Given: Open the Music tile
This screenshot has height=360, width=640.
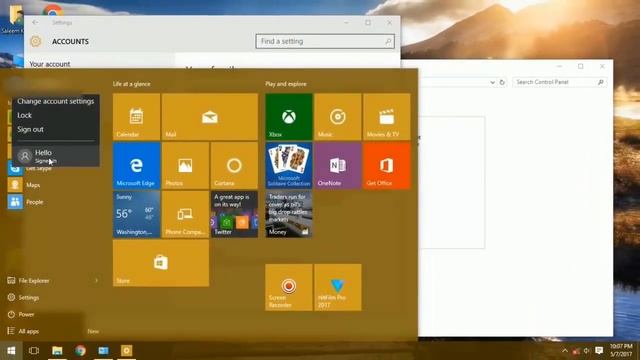Looking at the screenshot, I should (x=338, y=117).
